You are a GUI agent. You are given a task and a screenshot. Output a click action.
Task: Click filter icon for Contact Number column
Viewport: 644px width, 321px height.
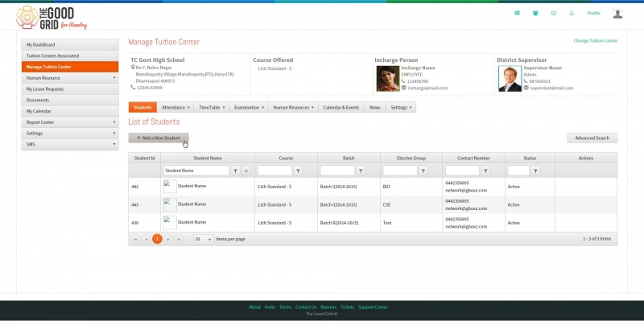click(485, 171)
